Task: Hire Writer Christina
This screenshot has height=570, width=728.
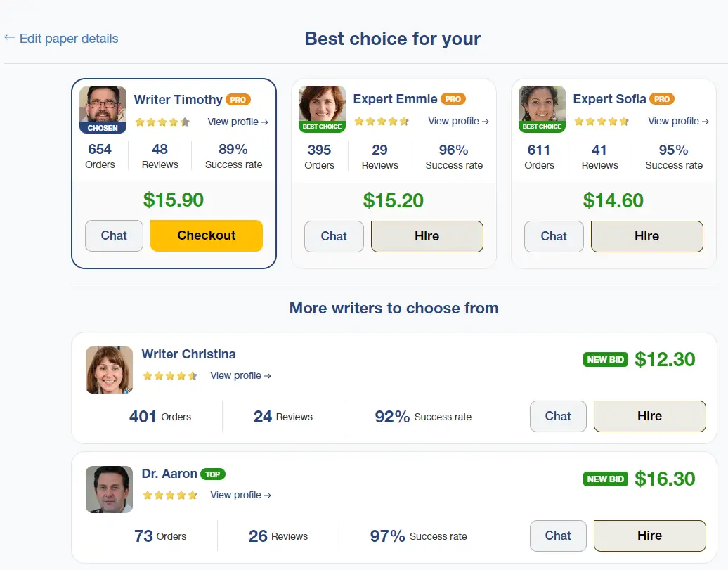Action: tap(649, 416)
